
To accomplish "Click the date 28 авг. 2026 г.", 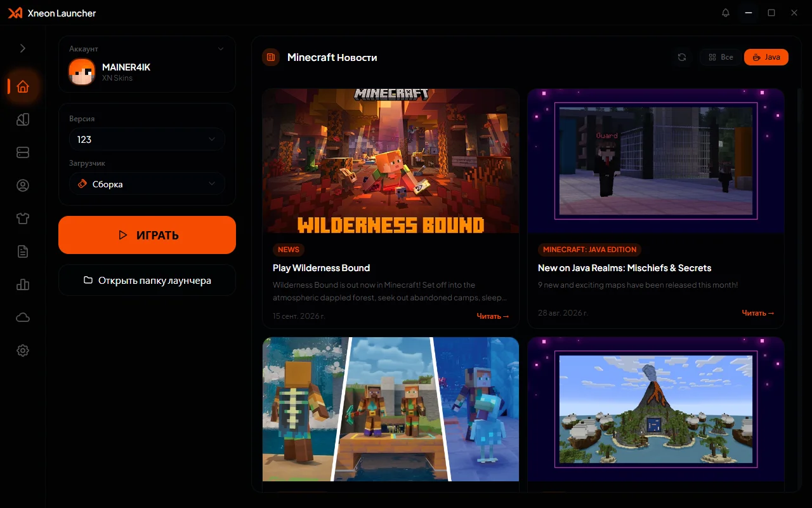I will click(563, 312).
